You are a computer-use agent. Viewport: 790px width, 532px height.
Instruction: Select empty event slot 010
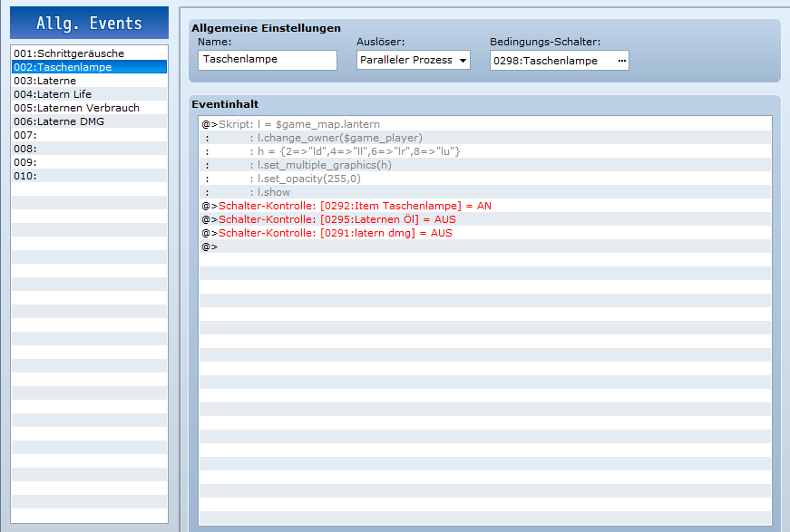click(89, 176)
